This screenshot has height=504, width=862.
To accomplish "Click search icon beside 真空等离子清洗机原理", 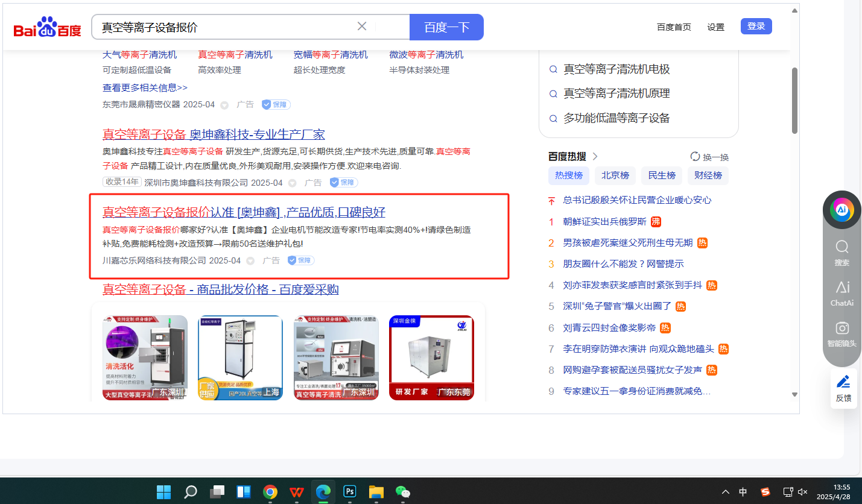I will pos(553,94).
